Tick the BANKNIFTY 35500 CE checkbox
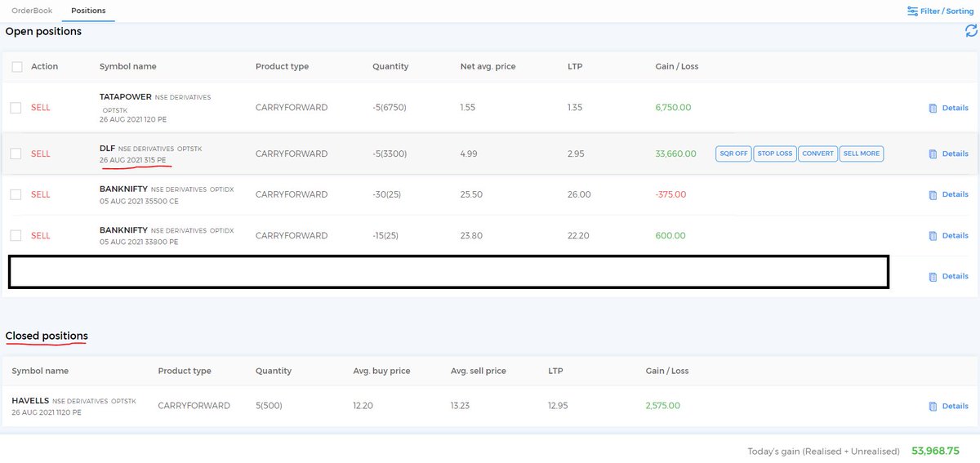980x463 pixels. click(x=16, y=194)
